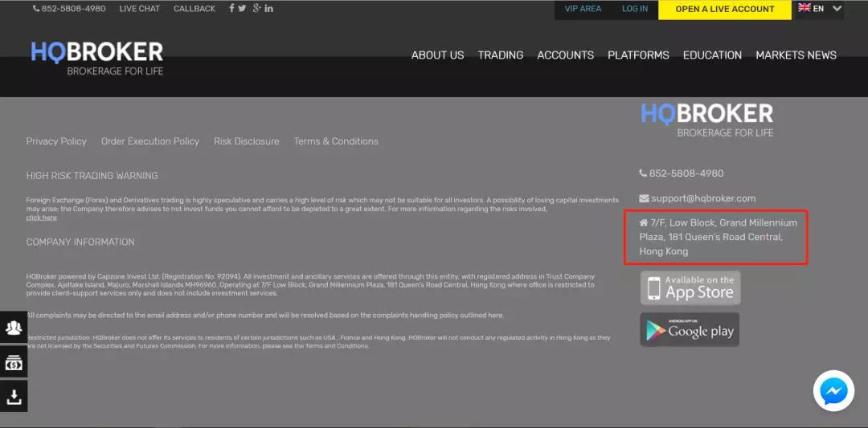Open the EDUCATION menu
This screenshot has height=428, width=868.
click(712, 55)
